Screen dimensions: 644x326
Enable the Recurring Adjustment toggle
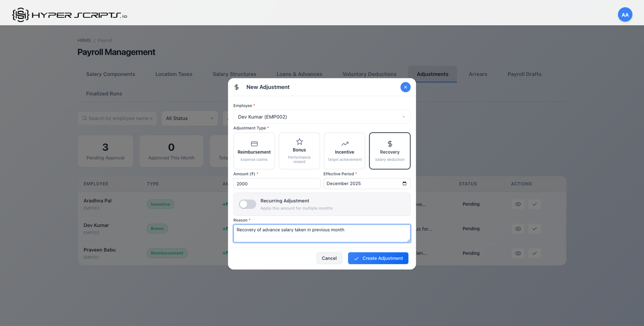(247, 204)
